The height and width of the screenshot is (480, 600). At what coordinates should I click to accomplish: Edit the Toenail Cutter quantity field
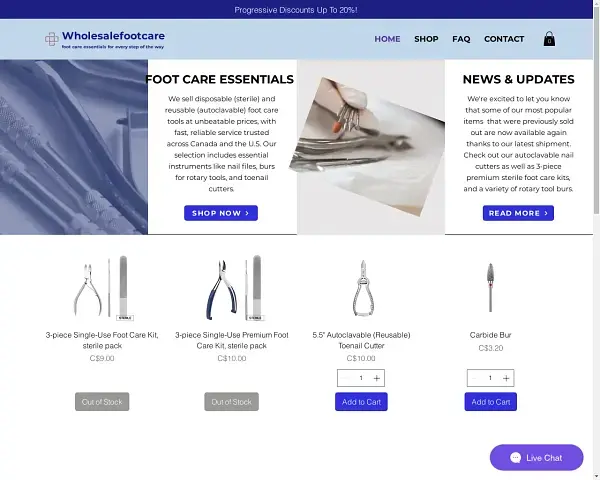[x=361, y=378]
